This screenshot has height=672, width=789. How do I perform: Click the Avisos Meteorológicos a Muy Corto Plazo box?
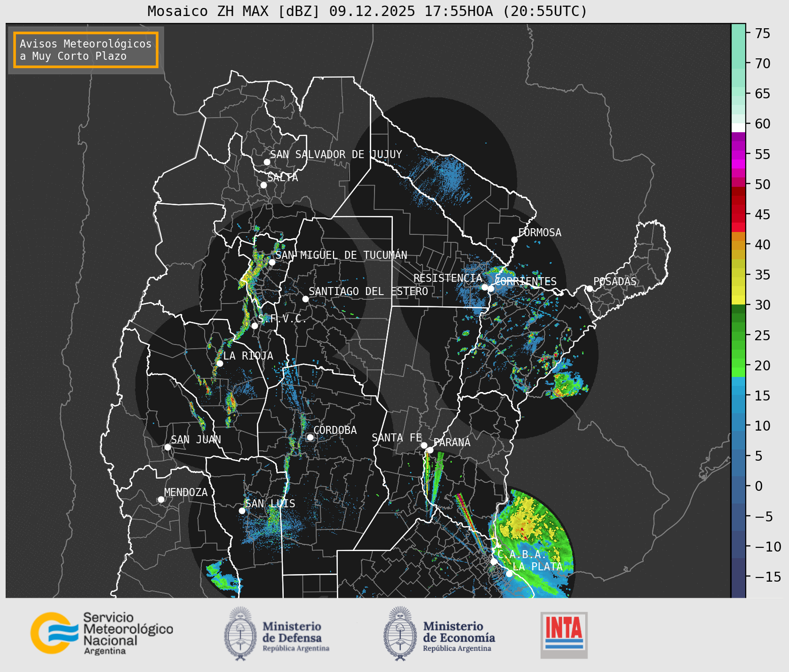pos(86,50)
